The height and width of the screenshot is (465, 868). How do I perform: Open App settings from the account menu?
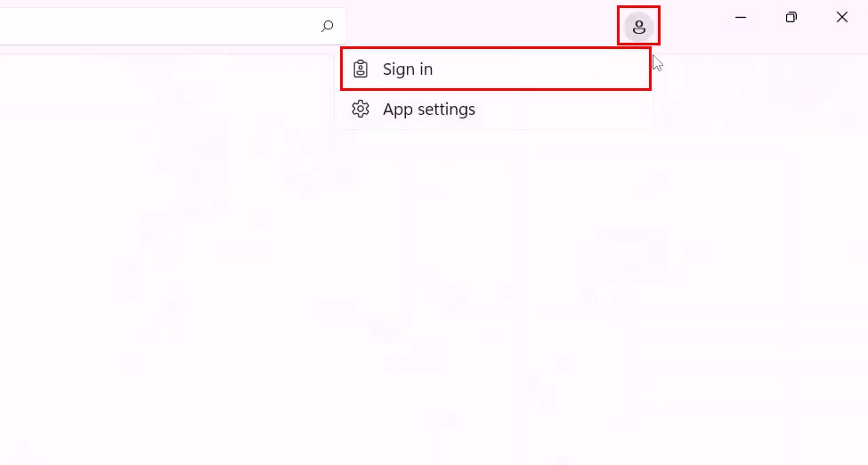[x=495, y=110]
